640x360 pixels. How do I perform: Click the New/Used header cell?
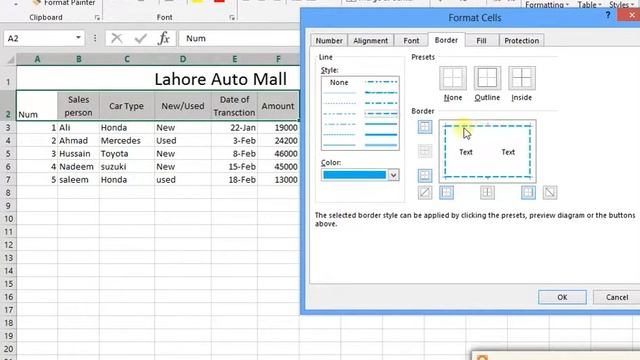click(x=183, y=106)
